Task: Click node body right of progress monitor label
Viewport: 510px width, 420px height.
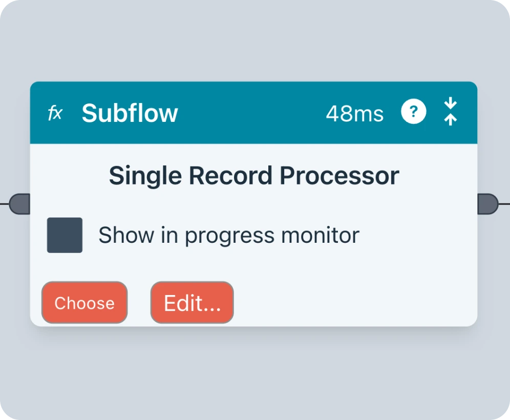Action: tap(415, 235)
